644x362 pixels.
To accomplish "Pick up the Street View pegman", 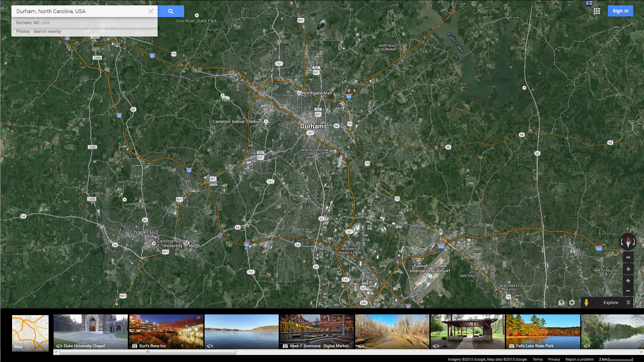I will pos(586,302).
